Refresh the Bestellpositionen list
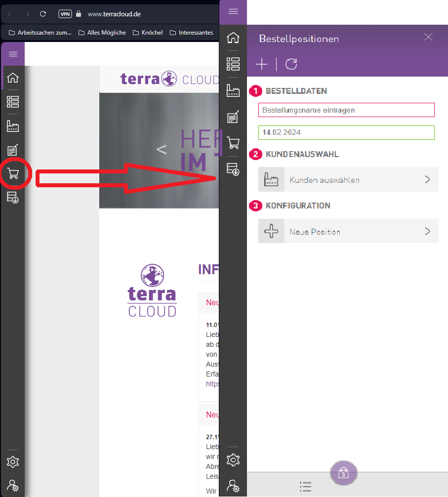448x497 pixels. coord(291,64)
